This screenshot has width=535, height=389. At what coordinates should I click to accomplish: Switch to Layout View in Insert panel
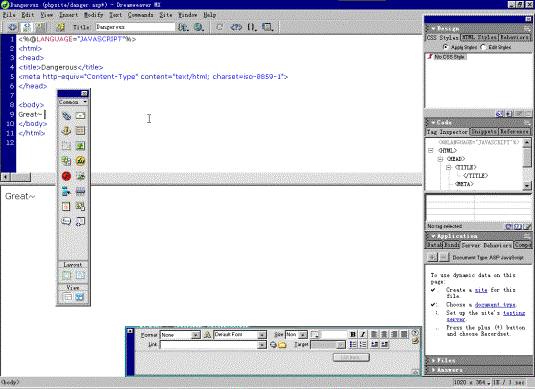(x=79, y=297)
